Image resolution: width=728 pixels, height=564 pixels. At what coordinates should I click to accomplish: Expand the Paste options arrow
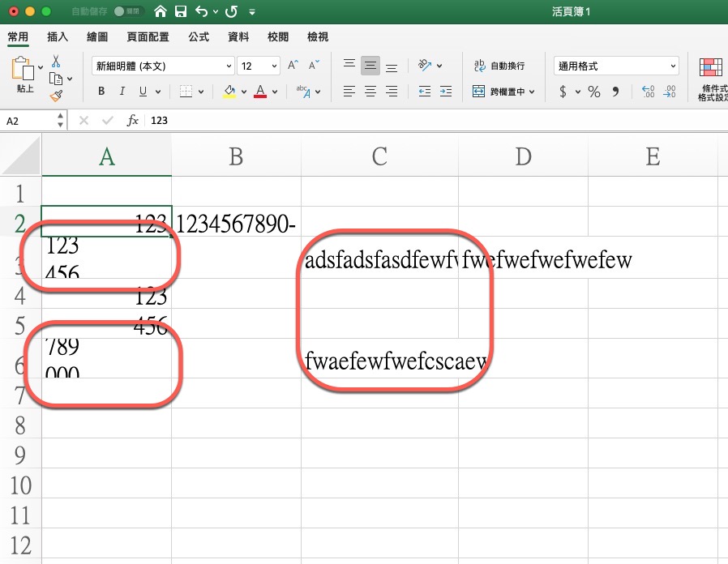coord(41,68)
